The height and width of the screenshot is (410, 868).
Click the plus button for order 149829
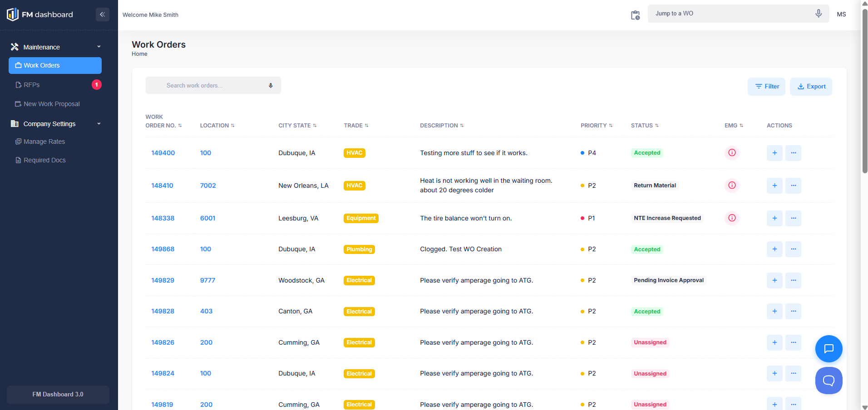coord(774,280)
